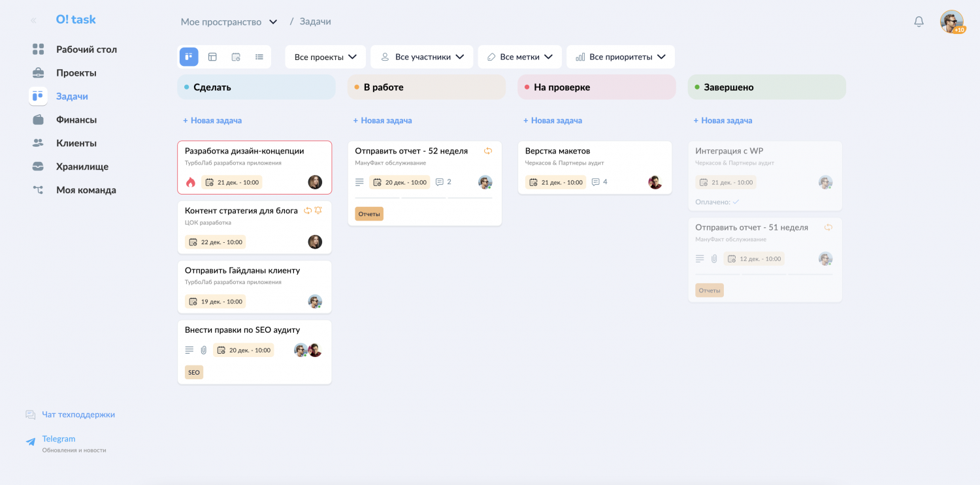
Task: Open the Telegram updates link
Action: tap(59, 439)
